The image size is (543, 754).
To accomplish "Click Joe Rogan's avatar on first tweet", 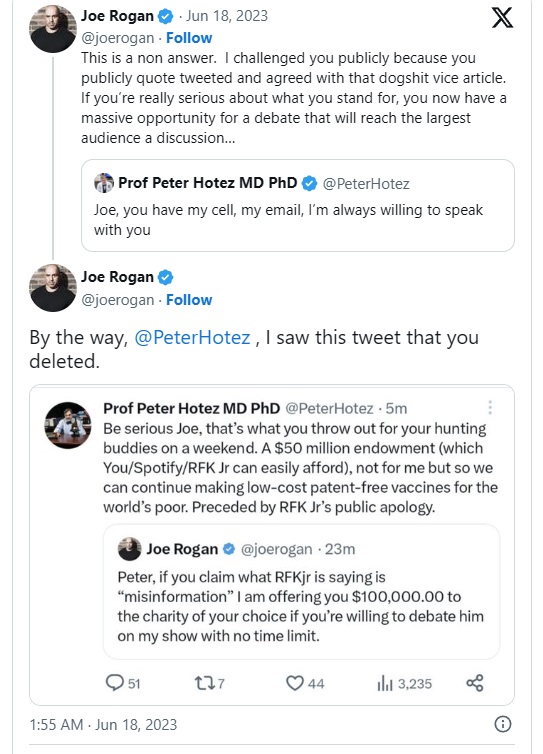I will pos(53,29).
